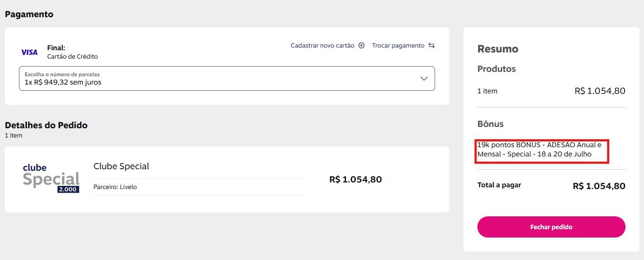
Task: Expand the installments dropdown chevron
Action: [x=424, y=78]
